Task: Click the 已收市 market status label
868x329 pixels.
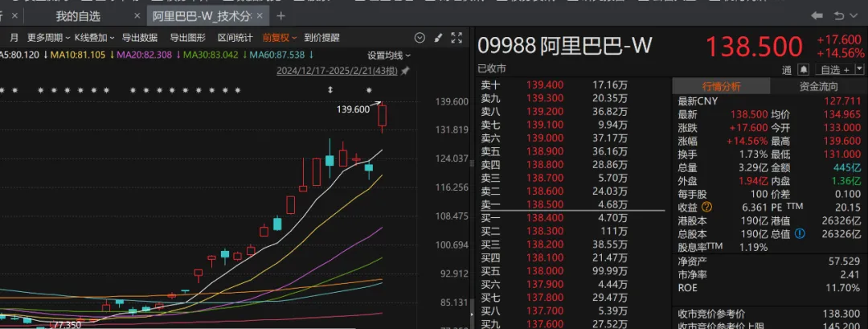Action: 492,69
